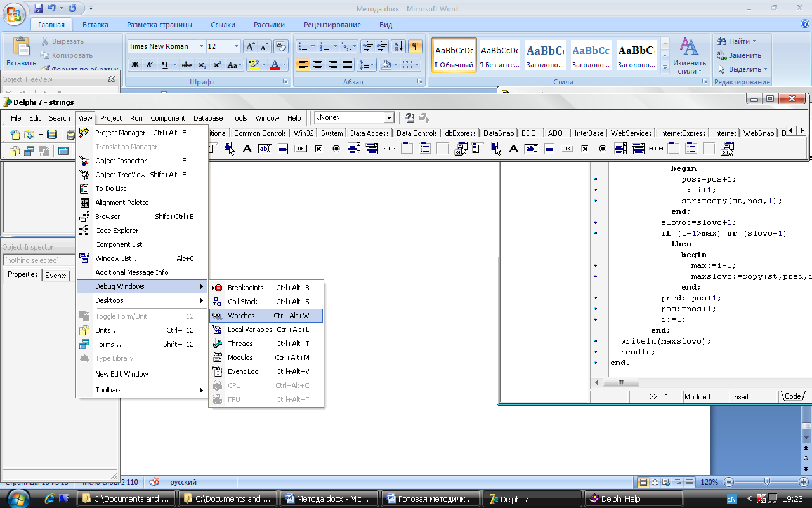The height and width of the screenshot is (508, 812).
Task: Click the Clear Formatting eraser icon
Action: click(282, 46)
